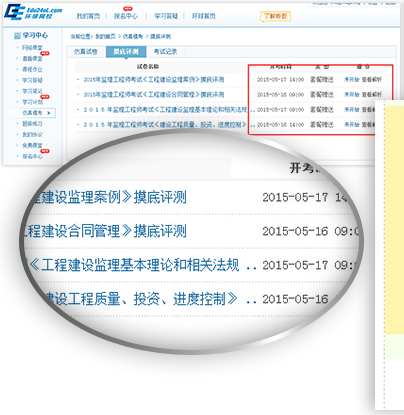This screenshot has height=415, width=404.
Task: Click the red new badge above 报名中心 in top navigation
Action: [x=128, y=9]
